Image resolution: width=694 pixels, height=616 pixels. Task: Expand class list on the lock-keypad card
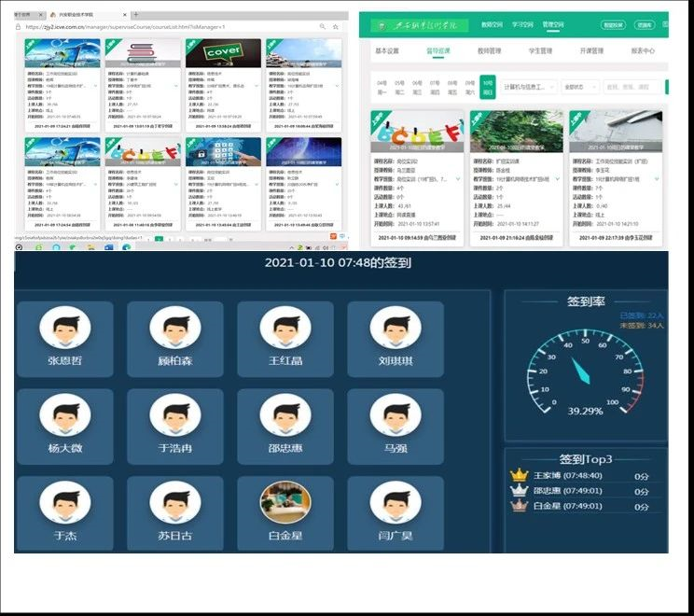tap(257, 184)
